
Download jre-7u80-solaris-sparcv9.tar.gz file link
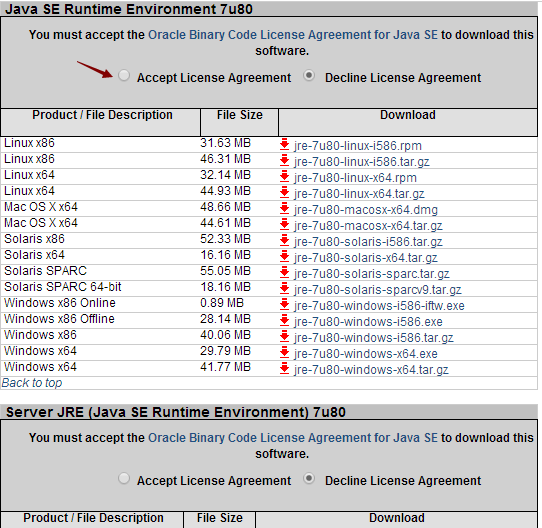(x=378, y=290)
